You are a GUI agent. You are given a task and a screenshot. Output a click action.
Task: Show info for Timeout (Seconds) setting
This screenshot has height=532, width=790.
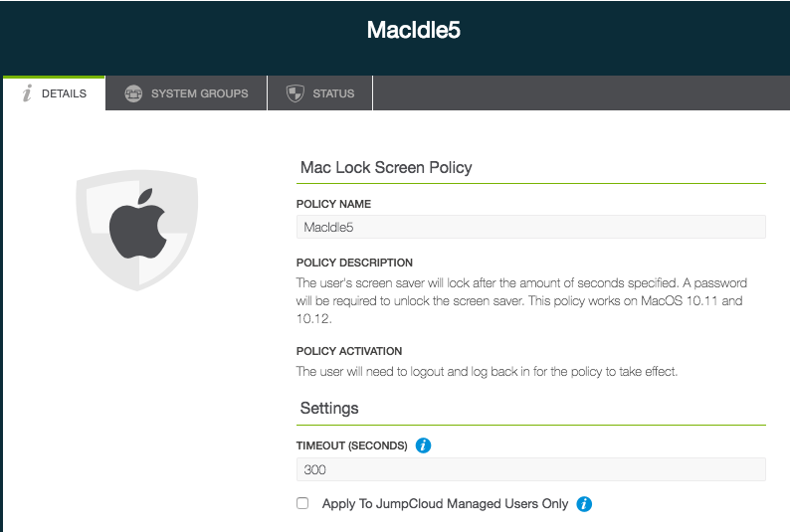tap(423, 445)
